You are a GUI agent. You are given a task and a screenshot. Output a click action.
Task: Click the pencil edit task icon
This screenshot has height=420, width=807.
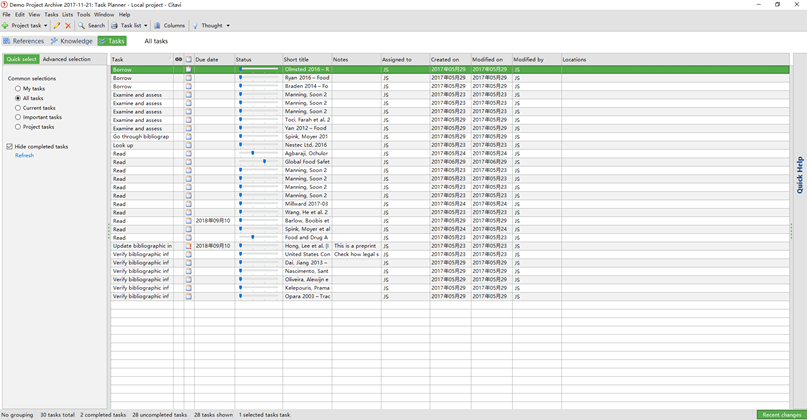[57, 25]
